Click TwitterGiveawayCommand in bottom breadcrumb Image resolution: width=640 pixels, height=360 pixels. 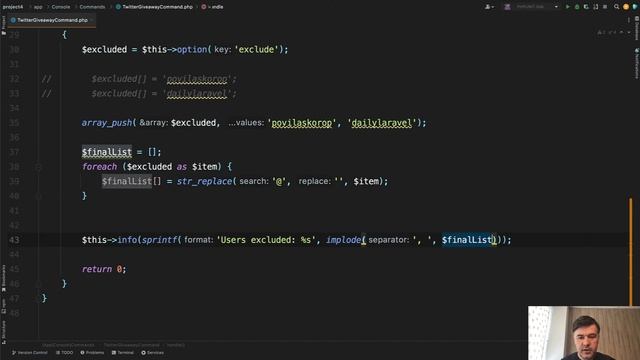pos(131,345)
